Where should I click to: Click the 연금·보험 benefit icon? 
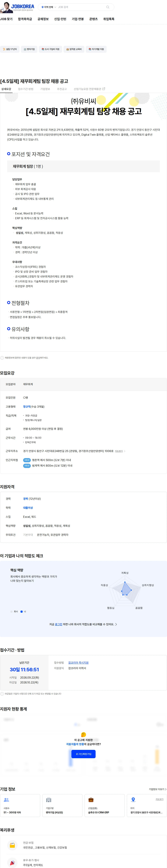(x=13, y=845)
